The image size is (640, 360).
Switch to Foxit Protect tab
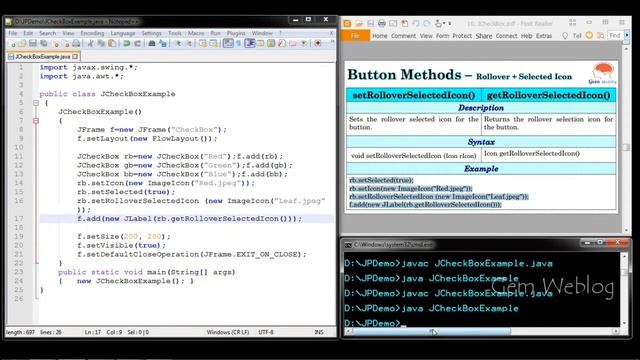(462, 36)
